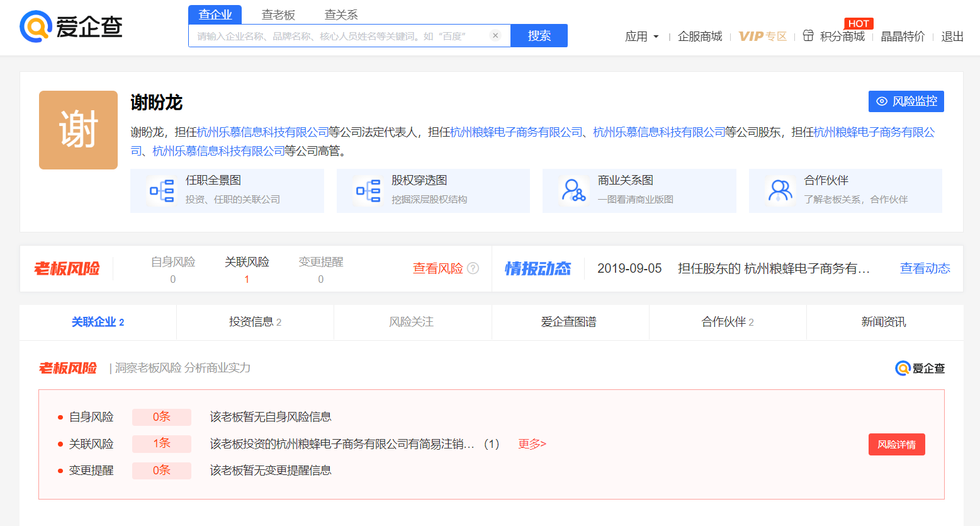This screenshot has width=980, height=526.
Task: Switch to the 查老板 search tab
Action: tap(278, 14)
